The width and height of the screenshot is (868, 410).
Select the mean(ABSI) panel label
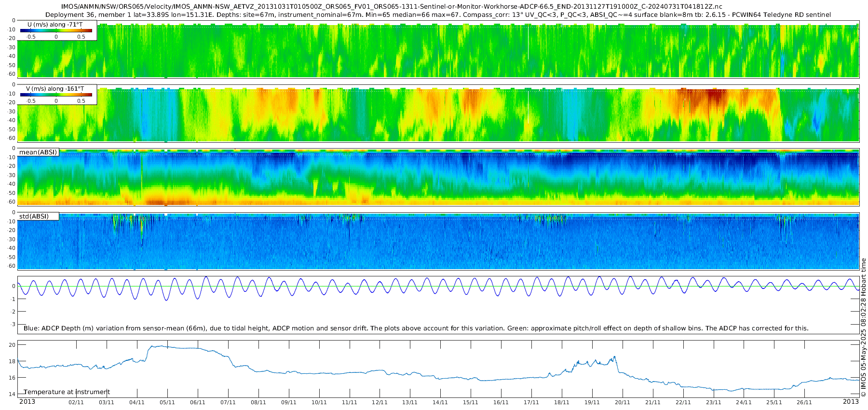point(39,152)
